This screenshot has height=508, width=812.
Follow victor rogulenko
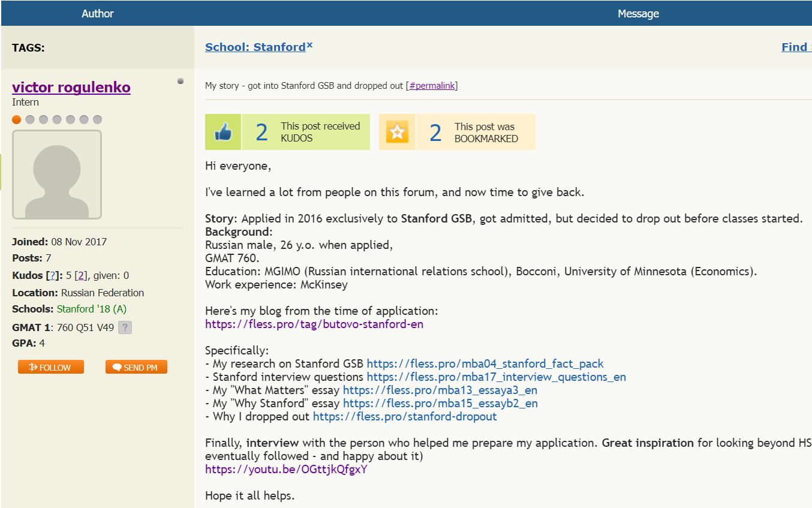[x=50, y=366]
